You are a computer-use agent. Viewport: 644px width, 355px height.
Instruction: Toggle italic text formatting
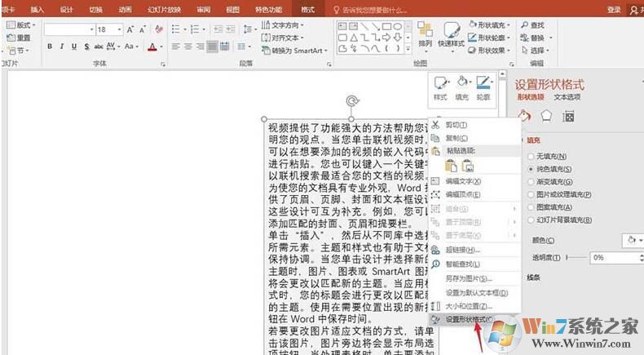point(62,47)
